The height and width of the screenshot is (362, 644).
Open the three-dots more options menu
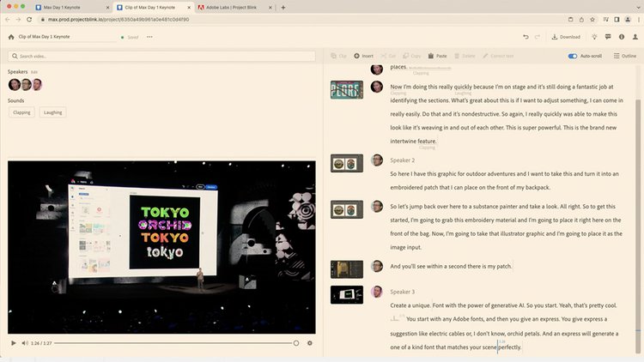pos(150,37)
